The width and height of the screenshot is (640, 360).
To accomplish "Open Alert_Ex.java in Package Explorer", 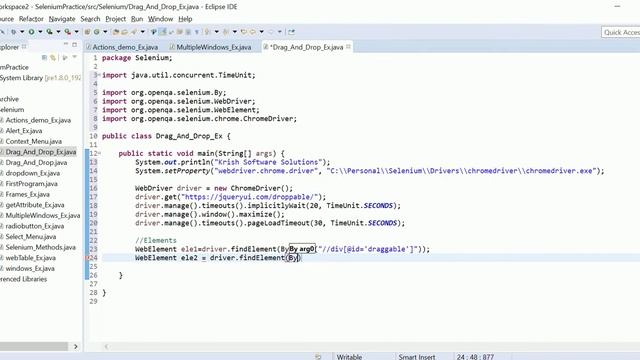I will [x=24, y=131].
